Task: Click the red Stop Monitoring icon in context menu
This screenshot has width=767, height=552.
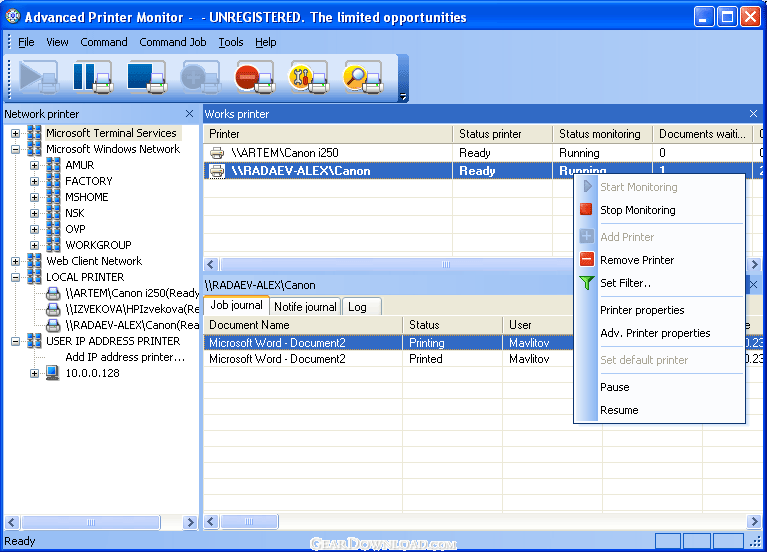Action: click(586, 210)
